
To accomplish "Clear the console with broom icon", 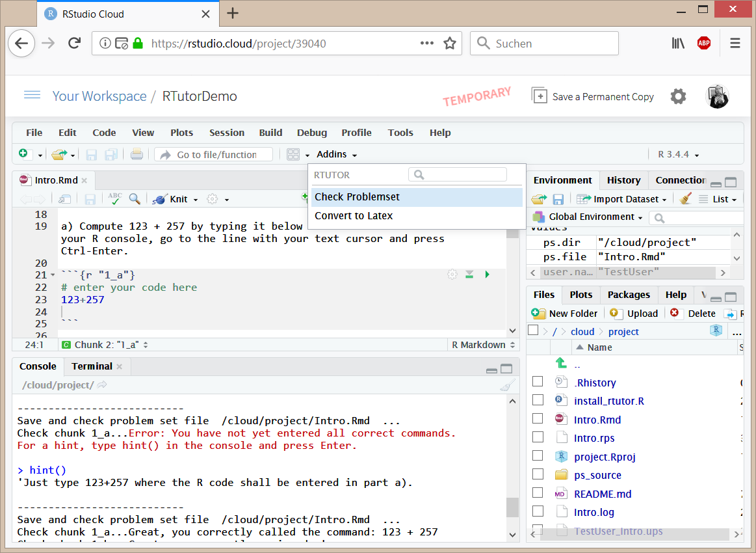I will click(x=507, y=385).
